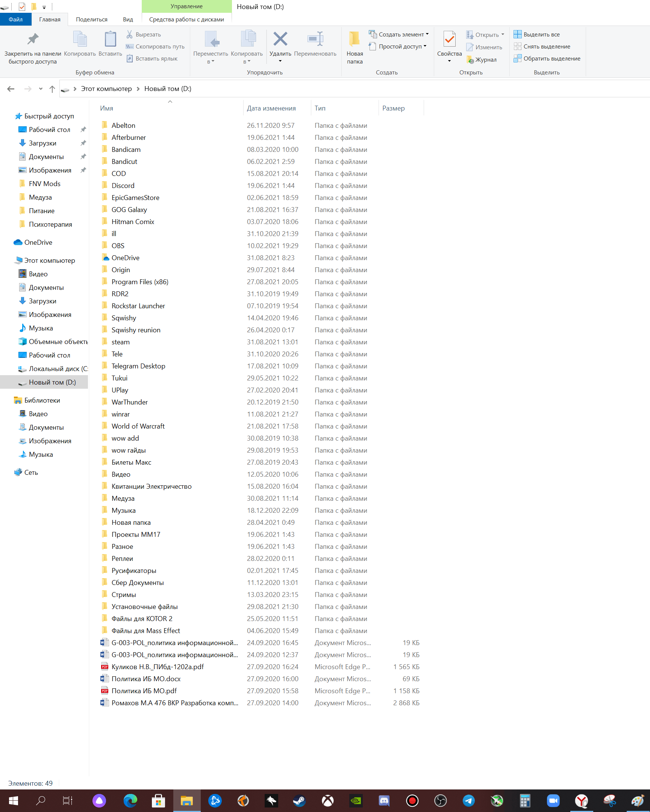
Task: Open Steam from the taskbar
Action: 299,801
